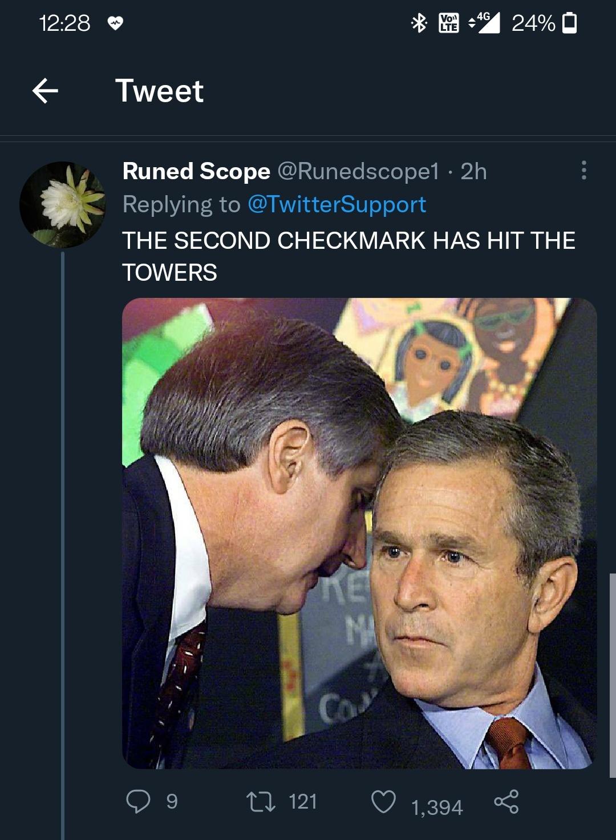Tap the 4G signal strength icon

tap(484, 23)
